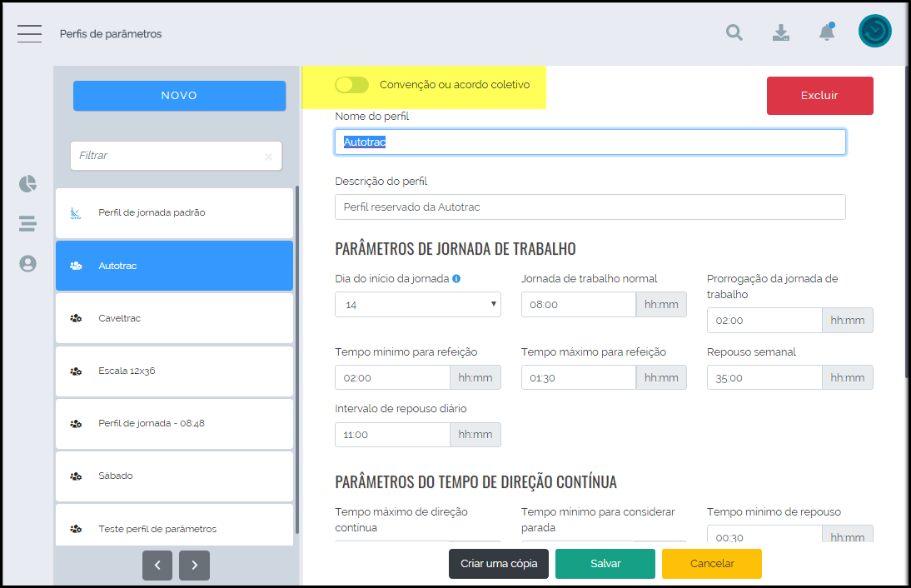Select the Autotrac profile

pyautogui.click(x=174, y=266)
